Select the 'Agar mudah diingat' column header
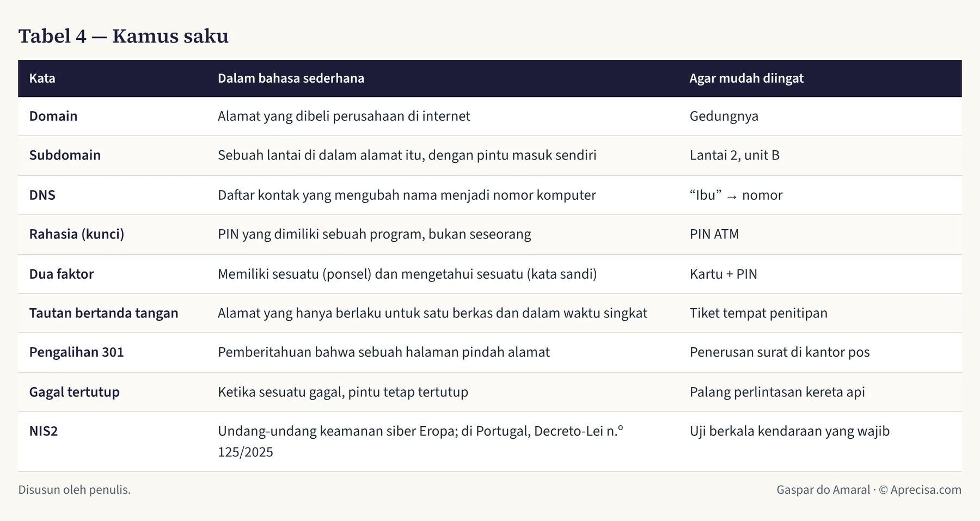This screenshot has width=980, height=521. pos(746,78)
